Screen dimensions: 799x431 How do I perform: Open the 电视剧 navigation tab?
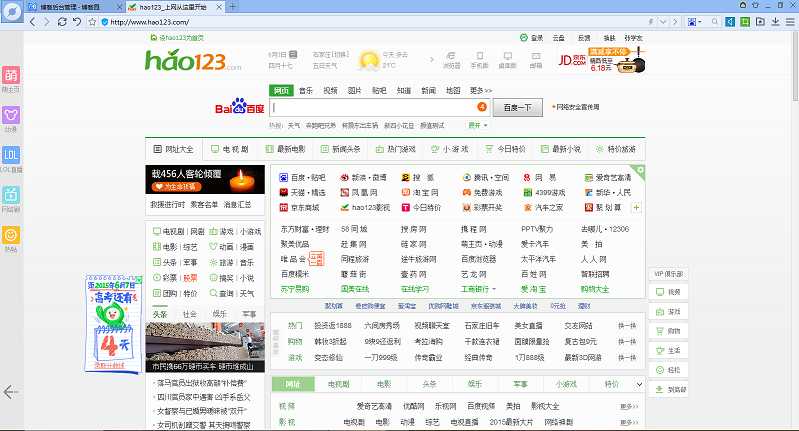[x=230, y=149]
